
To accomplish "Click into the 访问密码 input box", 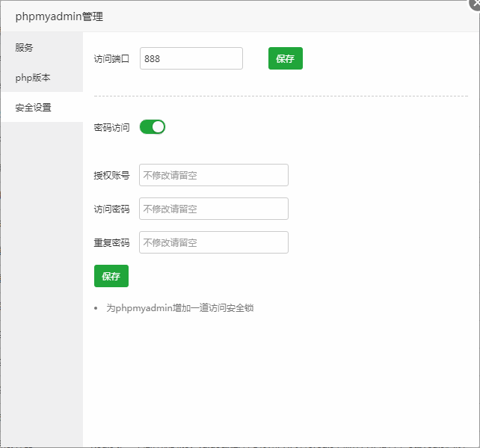I will (213, 209).
